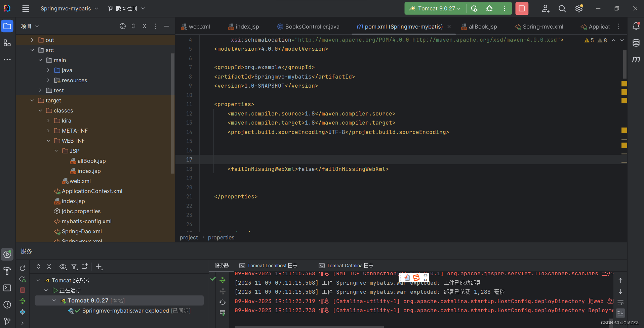Open the Tomcat 9.0.27 run configuration dropdown
Image resolution: width=644 pixels, height=328 pixels.
pyautogui.click(x=435, y=8)
